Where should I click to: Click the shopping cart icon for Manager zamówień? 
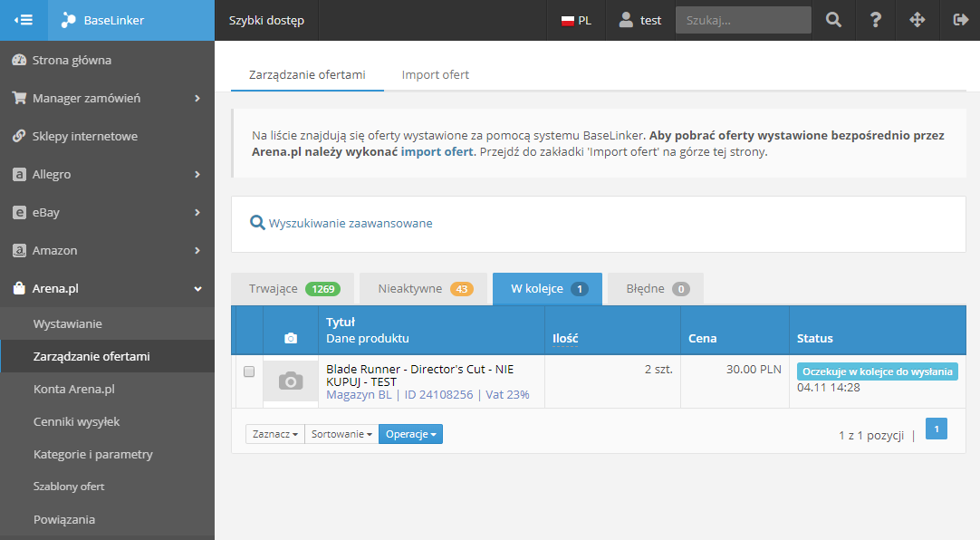pyautogui.click(x=19, y=98)
